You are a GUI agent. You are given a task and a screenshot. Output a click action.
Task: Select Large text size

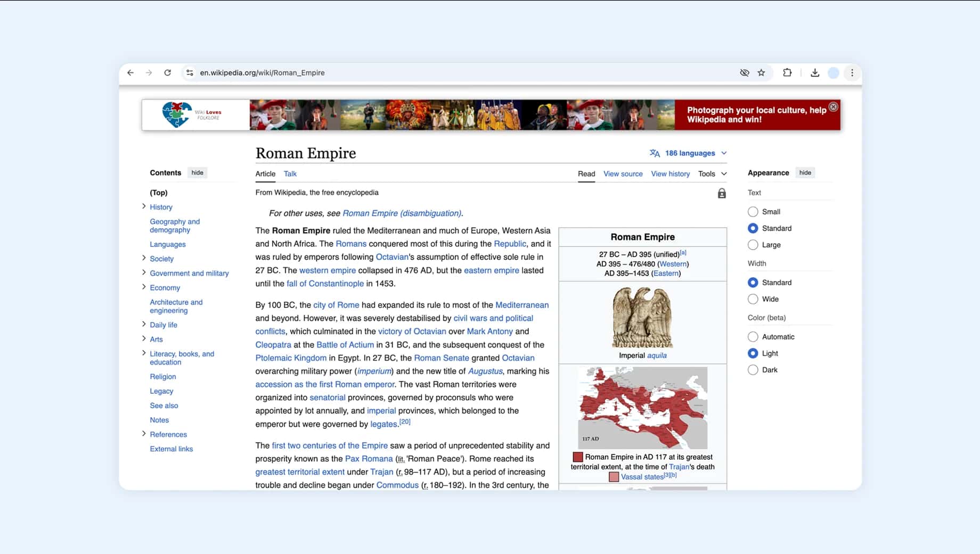[x=753, y=245]
